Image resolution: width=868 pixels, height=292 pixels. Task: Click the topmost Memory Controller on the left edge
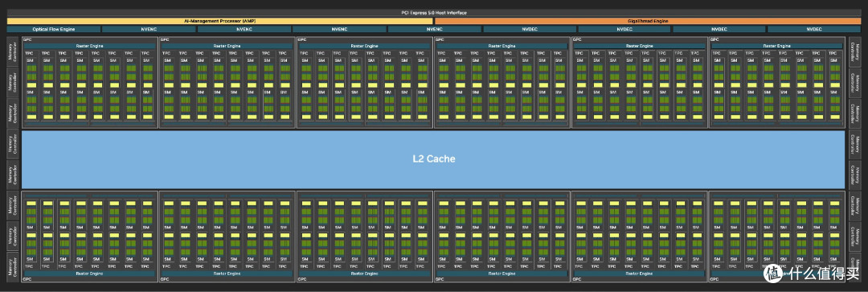[x=14, y=51]
